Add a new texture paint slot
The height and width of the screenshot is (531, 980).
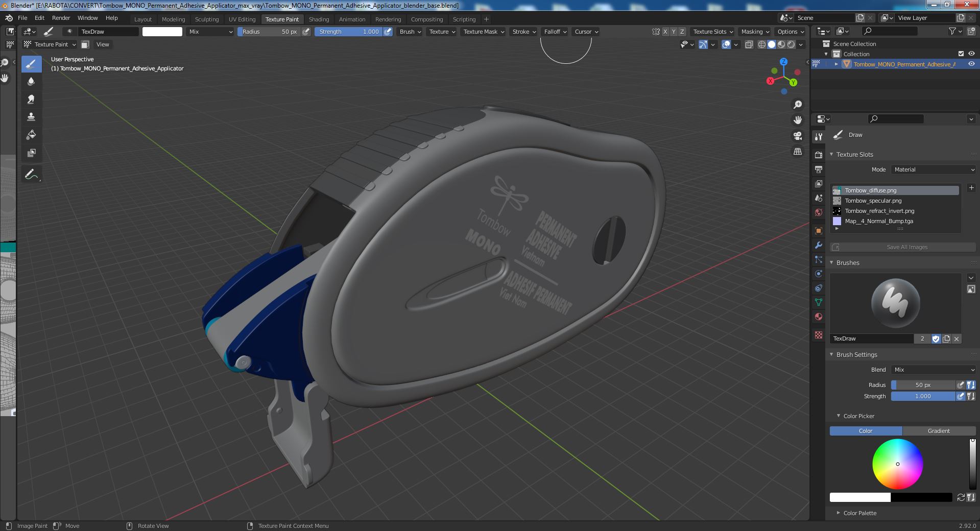971,188
